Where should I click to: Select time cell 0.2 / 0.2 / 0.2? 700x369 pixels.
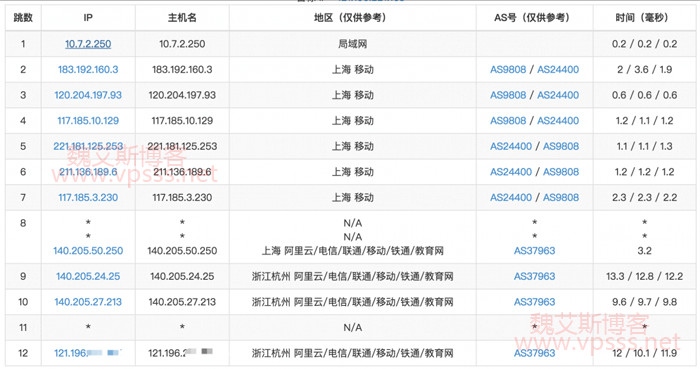pyautogui.click(x=644, y=44)
